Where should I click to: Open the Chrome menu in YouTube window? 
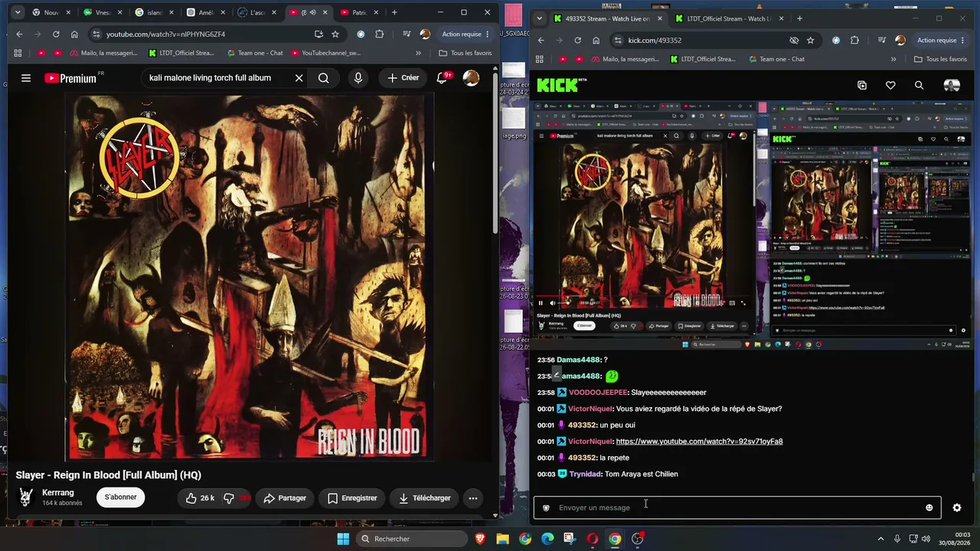point(488,34)
